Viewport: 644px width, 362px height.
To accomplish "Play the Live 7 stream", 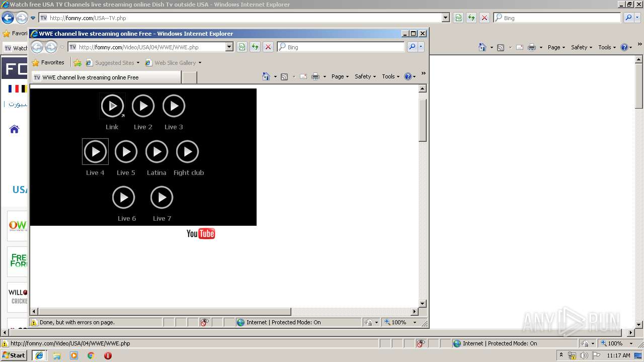I will [x=162, y=198].
